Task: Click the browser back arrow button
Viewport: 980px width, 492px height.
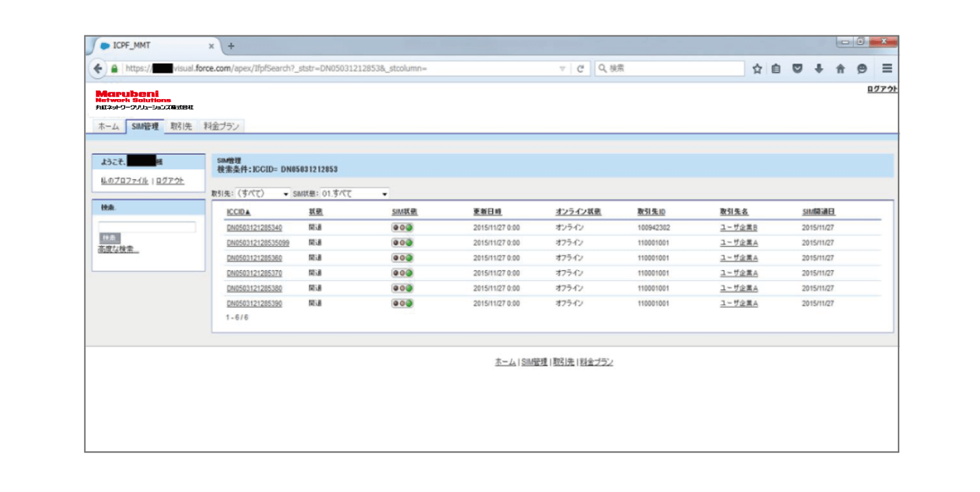Action: click(98, 68)
